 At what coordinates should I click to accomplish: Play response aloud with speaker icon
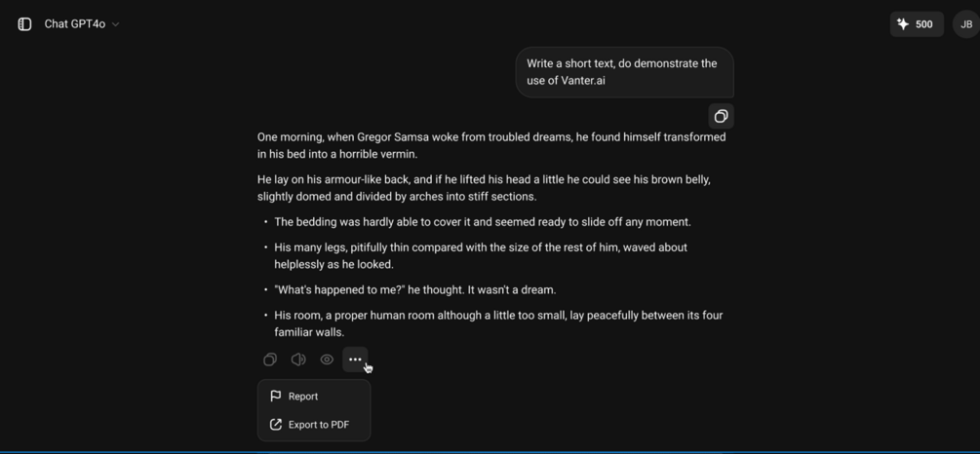(298, 359)
